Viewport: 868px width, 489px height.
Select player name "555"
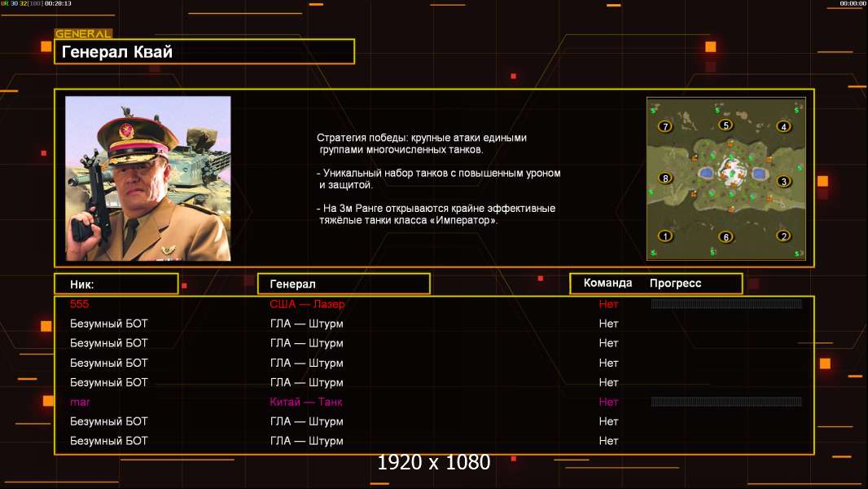tap(79, 303)
